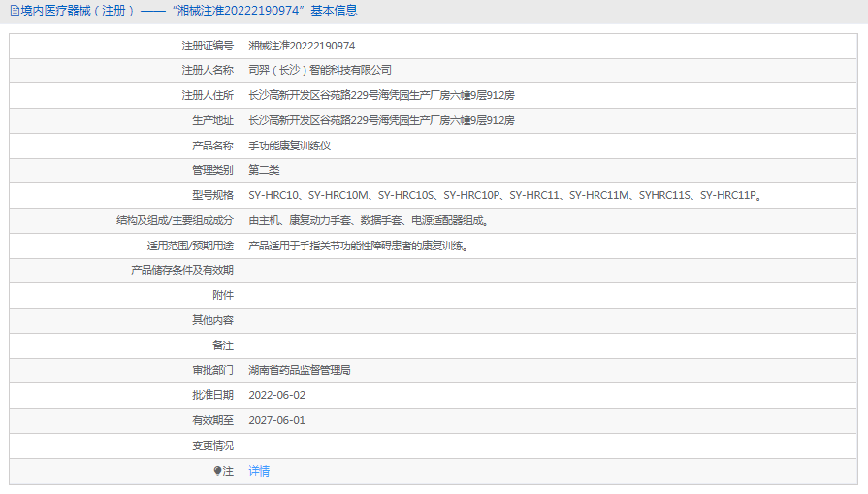Viewport: 868px width, 494px height.
Task: Click the 审批部门 label
Action: coord(212,370)
